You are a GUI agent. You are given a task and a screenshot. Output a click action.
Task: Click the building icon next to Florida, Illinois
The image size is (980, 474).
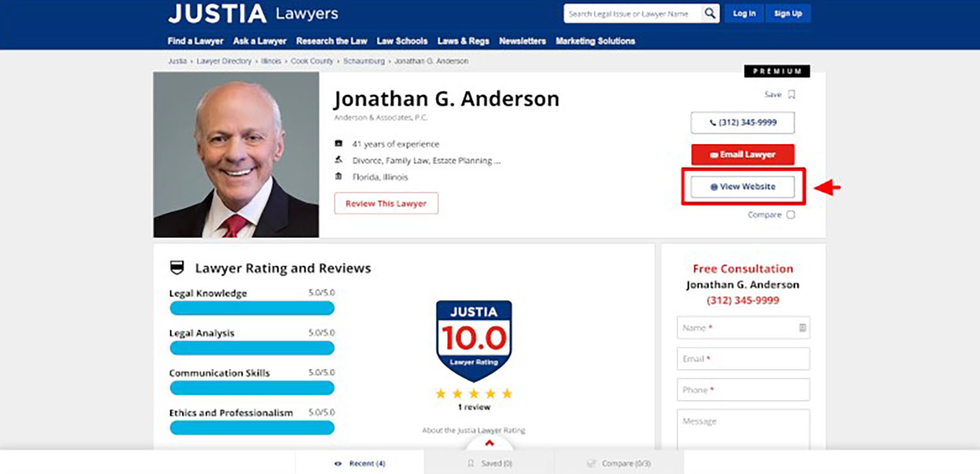point(338,176)
